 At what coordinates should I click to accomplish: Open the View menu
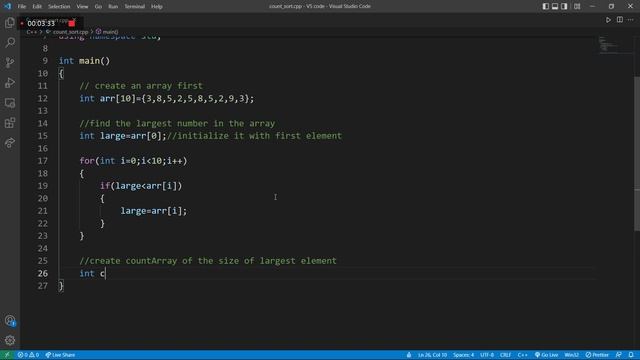coord(82,7)
